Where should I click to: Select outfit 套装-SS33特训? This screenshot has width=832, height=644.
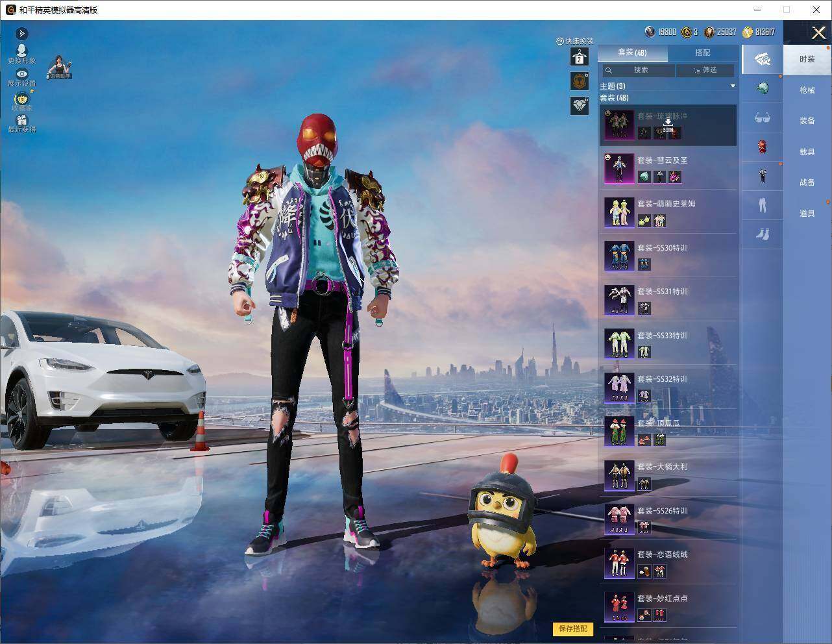(x=668, y=344)
